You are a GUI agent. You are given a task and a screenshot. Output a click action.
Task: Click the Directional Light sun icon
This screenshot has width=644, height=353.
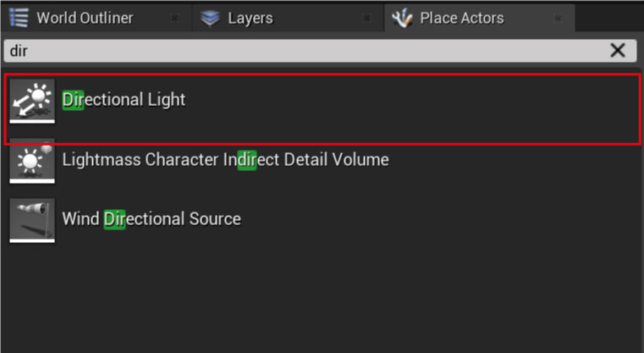tap(32, 102)
